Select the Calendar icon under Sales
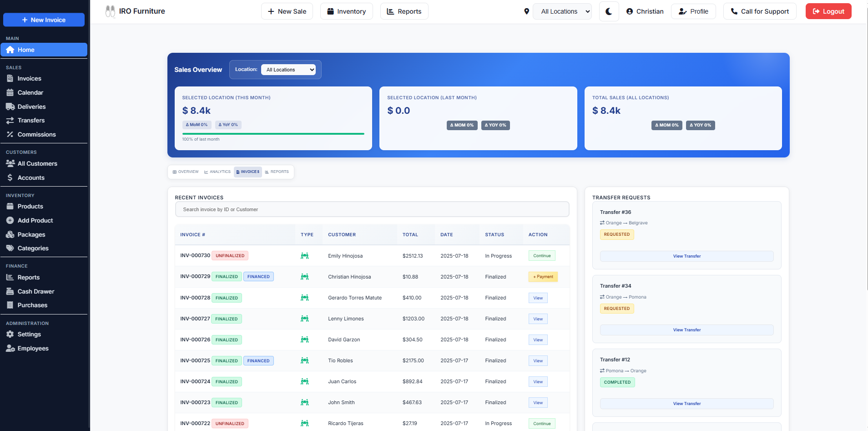Viewport: 868px width, 431px height. pos(10,92)
